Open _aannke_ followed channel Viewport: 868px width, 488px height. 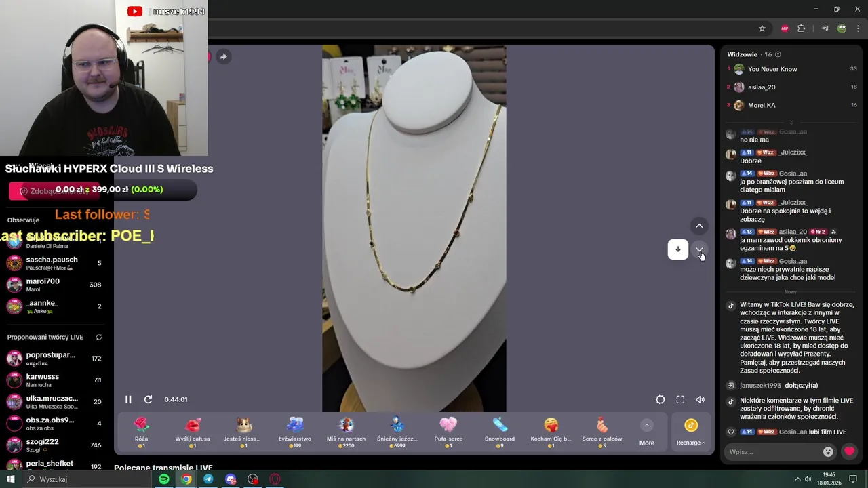54,306
